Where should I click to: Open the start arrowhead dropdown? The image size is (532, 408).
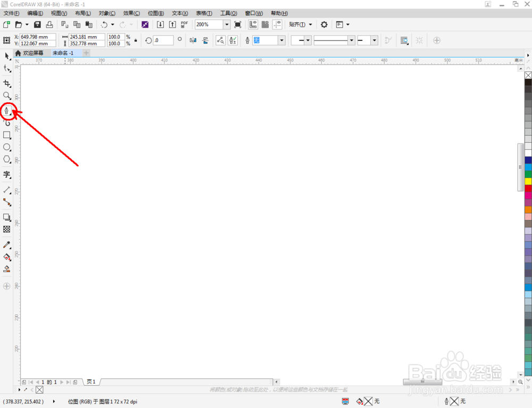[x=307, y=40]
